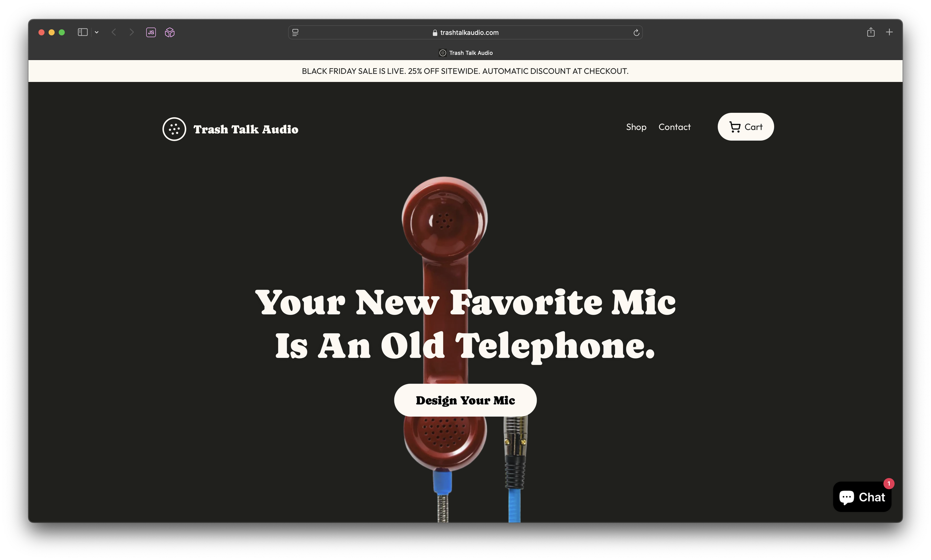
Task: Open a new tab with plus icon
Action: (889, 32)
